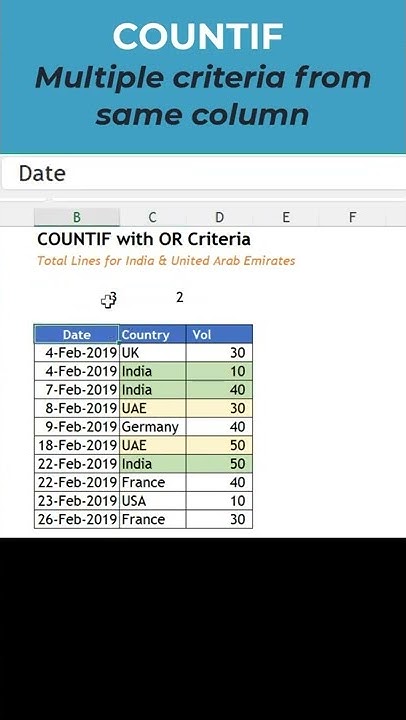
Task: Select column B header
Action: click(77, 217)
